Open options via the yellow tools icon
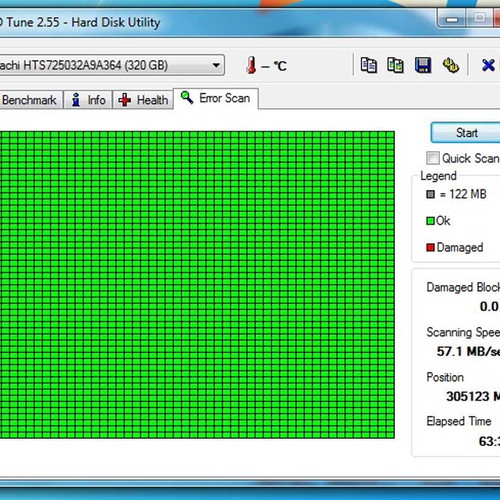500x500 pixels. click(x=451, y=65)
